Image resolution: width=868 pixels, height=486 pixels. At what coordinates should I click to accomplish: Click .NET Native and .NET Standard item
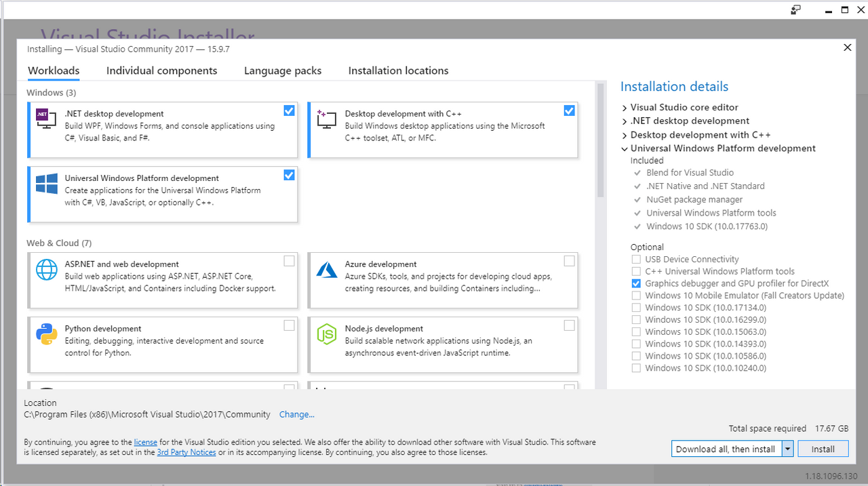click(x=705, y=186)
